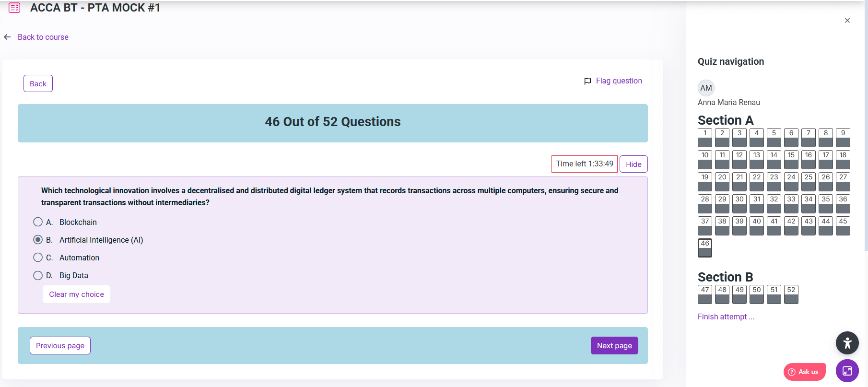Click the back arrow icon
This screenshot has height=387, width=868.
click(7, 37)
